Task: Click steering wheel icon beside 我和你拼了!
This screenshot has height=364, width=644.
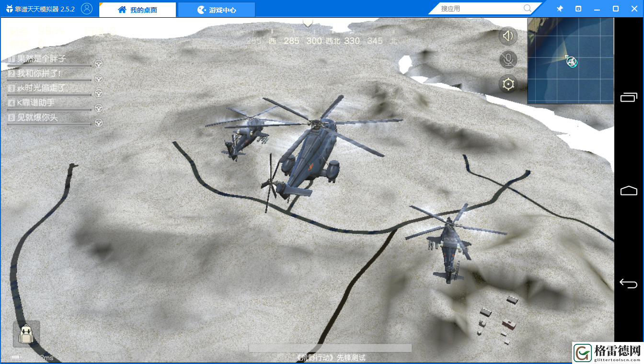Action: [98, 79]
